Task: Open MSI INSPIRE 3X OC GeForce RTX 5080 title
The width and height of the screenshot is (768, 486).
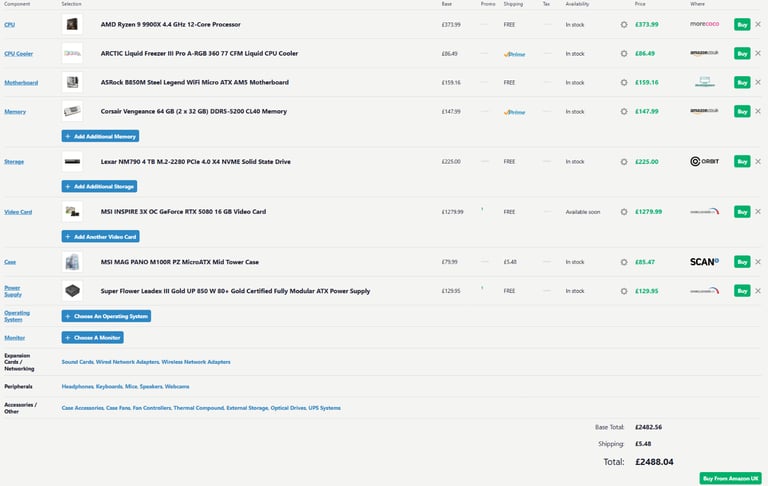Action: click(183, 212)
